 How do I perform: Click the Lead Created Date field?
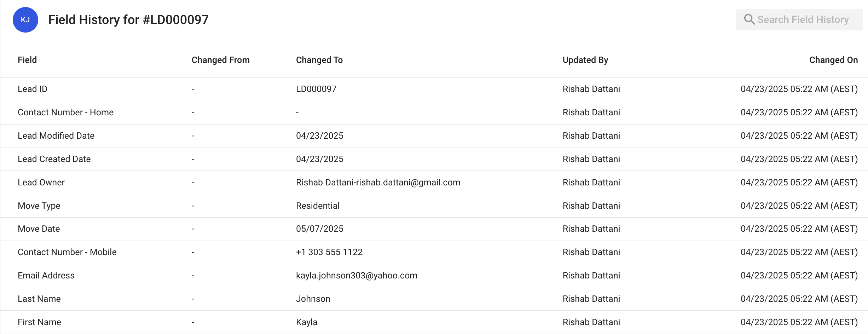pyautogui.click(x=54, y=159)
